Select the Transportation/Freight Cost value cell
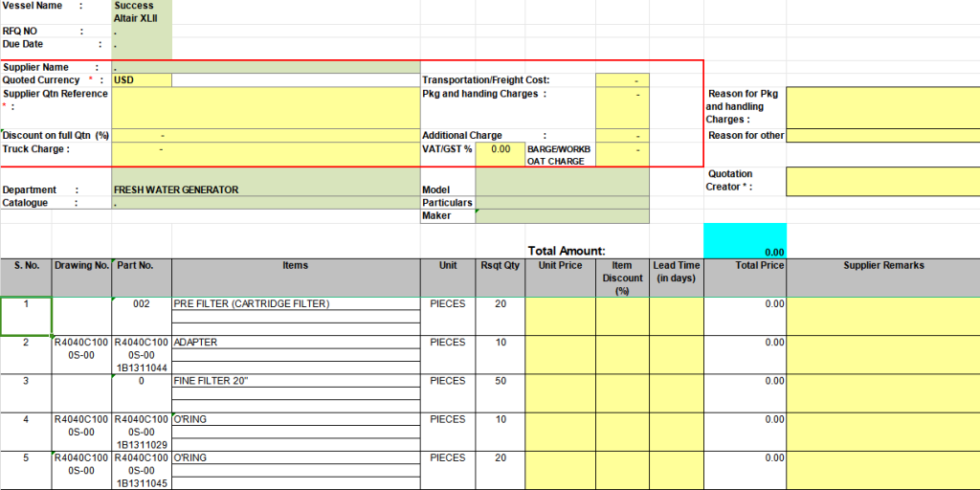Viewport: 980px width, 490px height. tap(622, 80)
